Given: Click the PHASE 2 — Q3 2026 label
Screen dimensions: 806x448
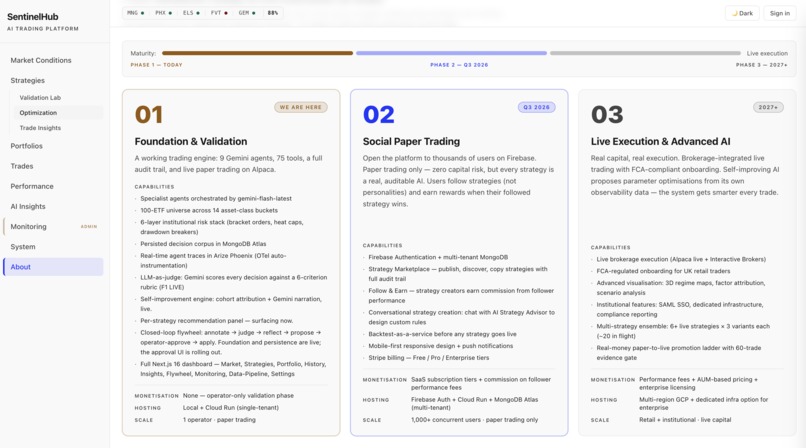Looking at the screenshot, I should 459,65.
